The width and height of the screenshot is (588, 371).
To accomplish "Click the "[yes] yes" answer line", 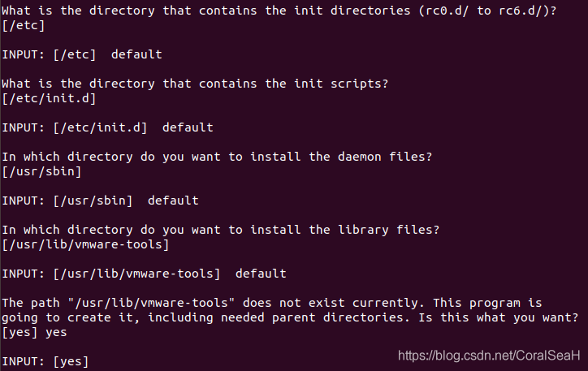I will coord(34,331).
